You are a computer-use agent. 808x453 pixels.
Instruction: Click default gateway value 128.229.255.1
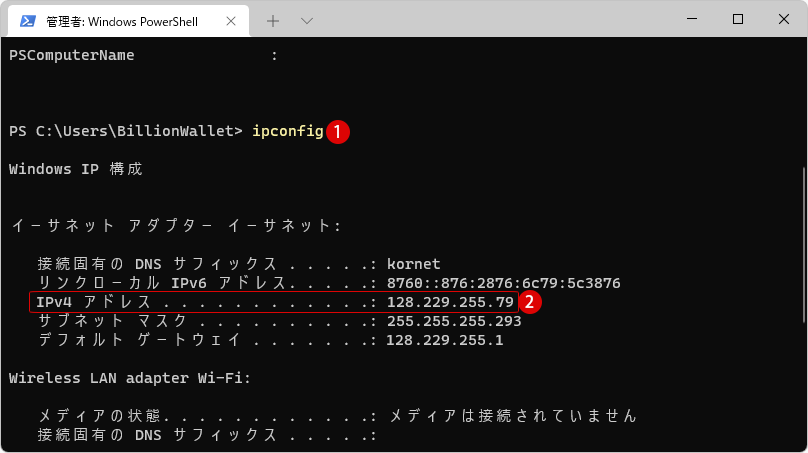pyautogui.click(x=445, y=340)
